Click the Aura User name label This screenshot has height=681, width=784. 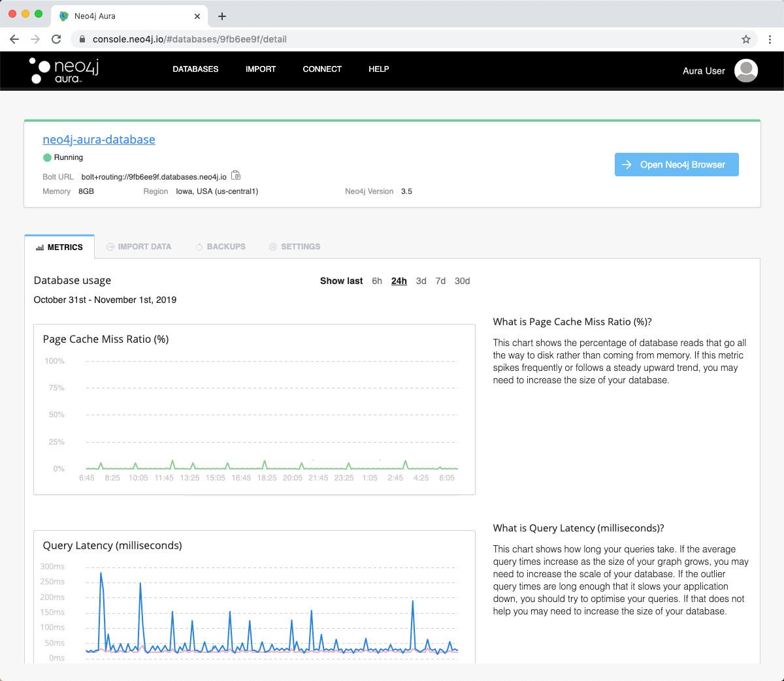[704, 71]
